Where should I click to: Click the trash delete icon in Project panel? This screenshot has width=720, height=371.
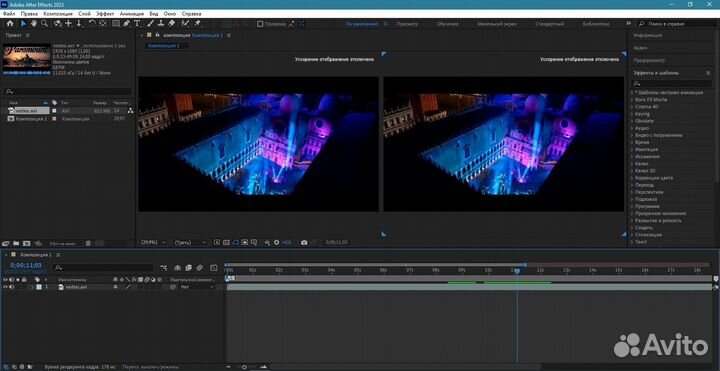[88, 243]
